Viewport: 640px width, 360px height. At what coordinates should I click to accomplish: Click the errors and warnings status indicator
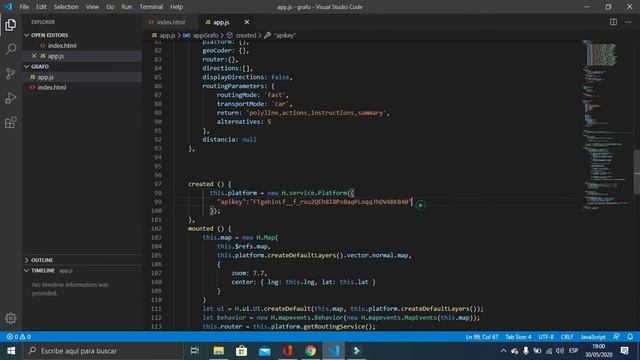[x=18, y=337]
